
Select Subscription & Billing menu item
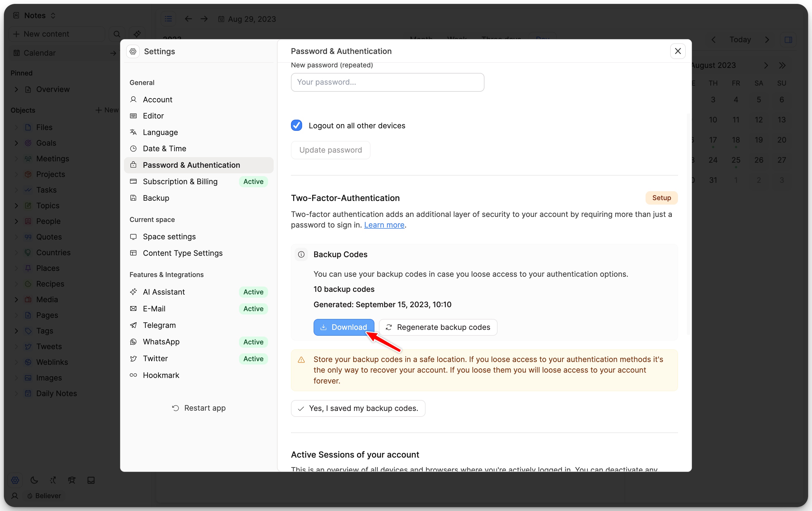pos(180,181)
